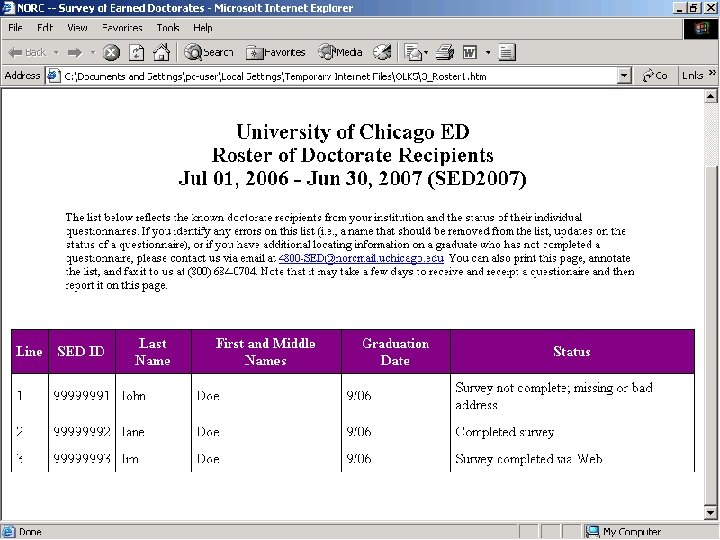Click the Internet Explorer title bar icon
The image size is (720, 540).
tap(8, 8)
